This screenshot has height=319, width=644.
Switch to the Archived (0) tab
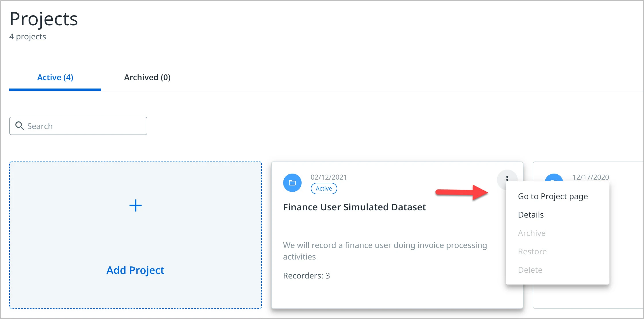pos(147,77)
